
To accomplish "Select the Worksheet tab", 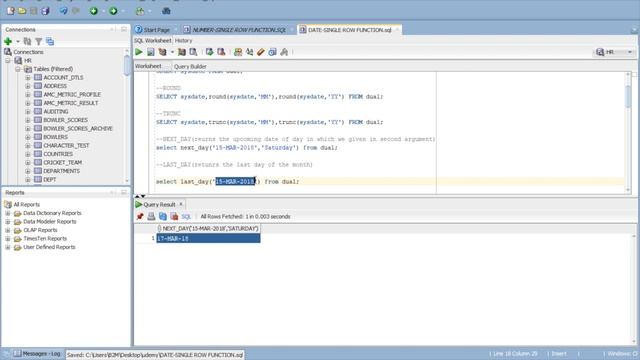I will [x=148, y=66].
